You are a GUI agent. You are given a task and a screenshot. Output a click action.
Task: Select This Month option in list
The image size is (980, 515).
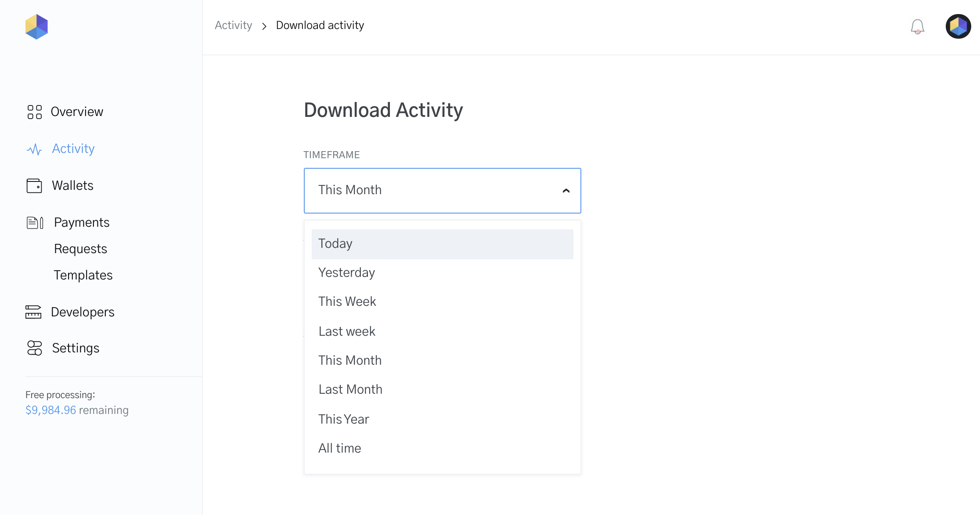click(442, 360)
